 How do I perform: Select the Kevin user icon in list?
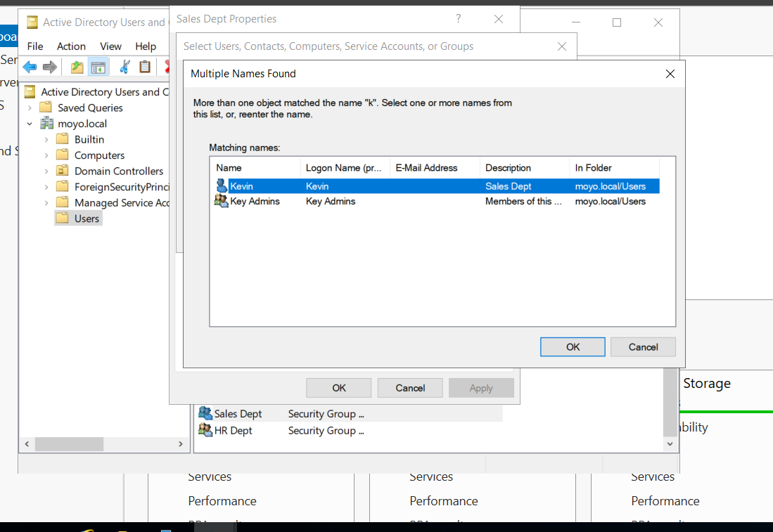222,186
